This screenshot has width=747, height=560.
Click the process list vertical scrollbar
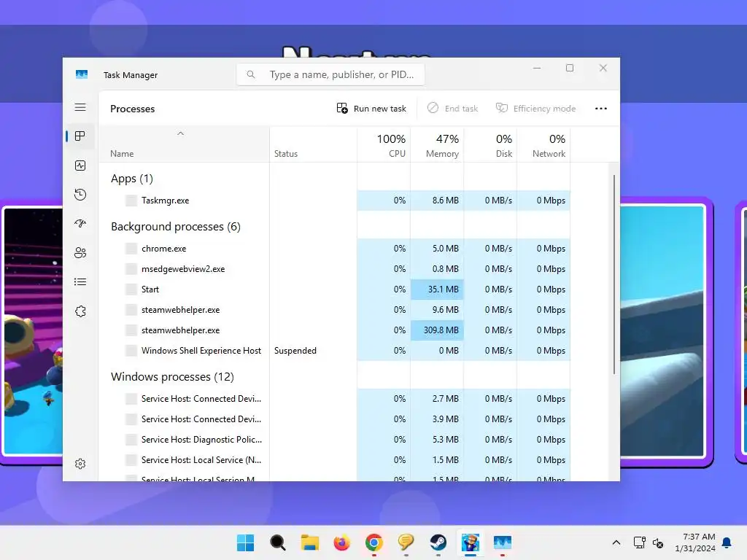click(614, 274)
